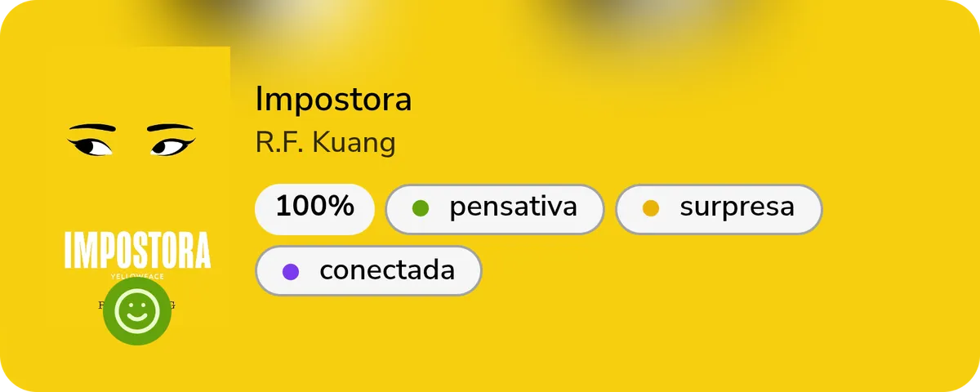980x392 pixels.
Task: Click the left eye on the book cover
Action: [92, 147]
